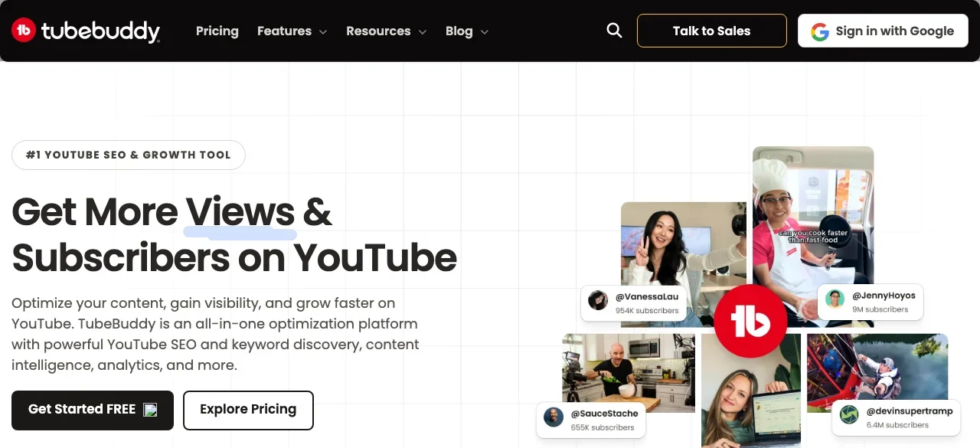Expand the Blog dropdown chevron

(484, 32)
